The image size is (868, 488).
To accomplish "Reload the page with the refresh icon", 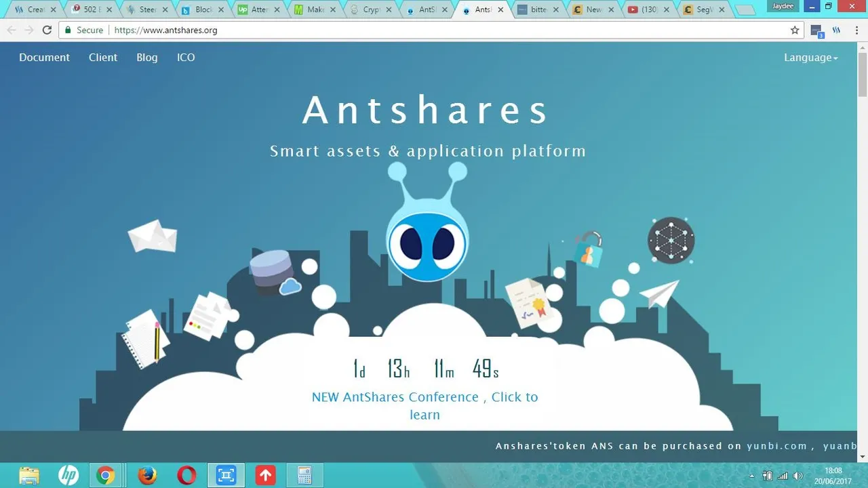I will (47, 30).
